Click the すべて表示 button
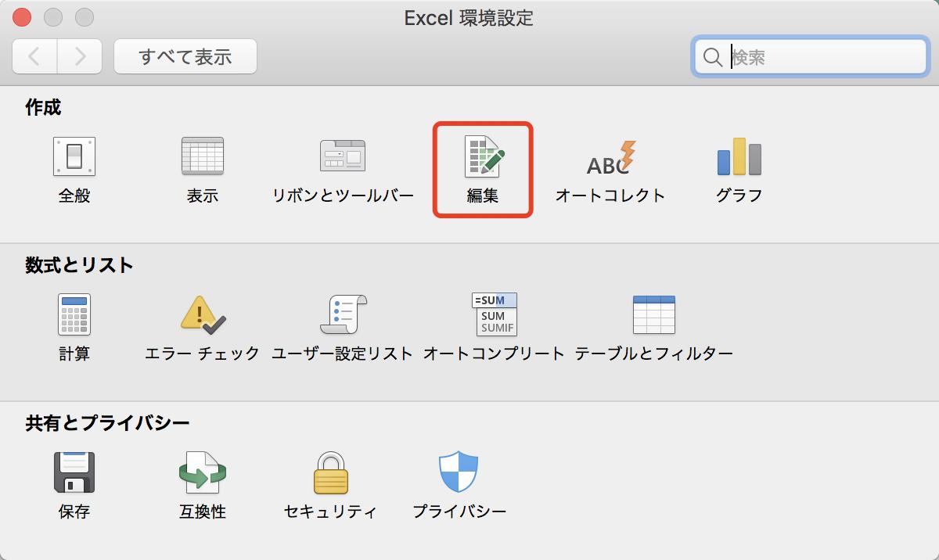Viewport: 939px width, 560px height. coord(185,56)
